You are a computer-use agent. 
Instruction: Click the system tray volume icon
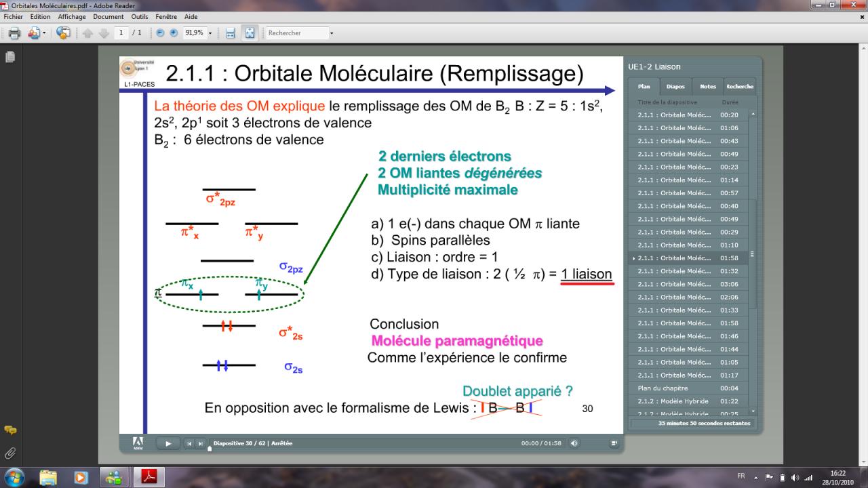pos(794,476)
